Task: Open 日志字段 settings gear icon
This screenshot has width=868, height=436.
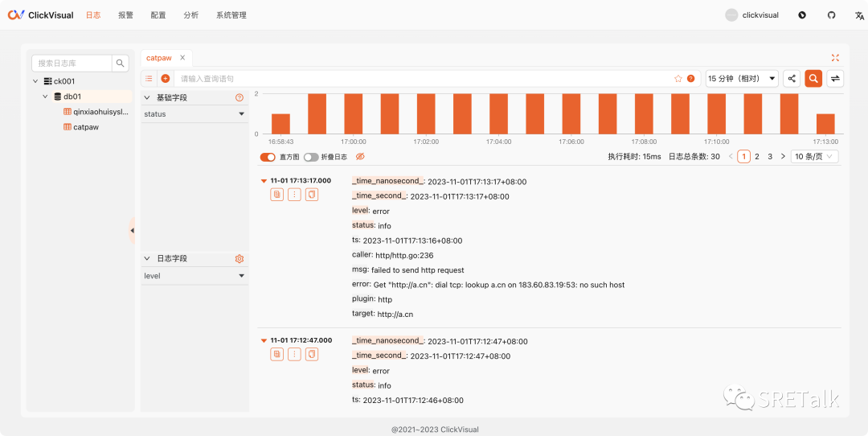Action: coord(240,259)
